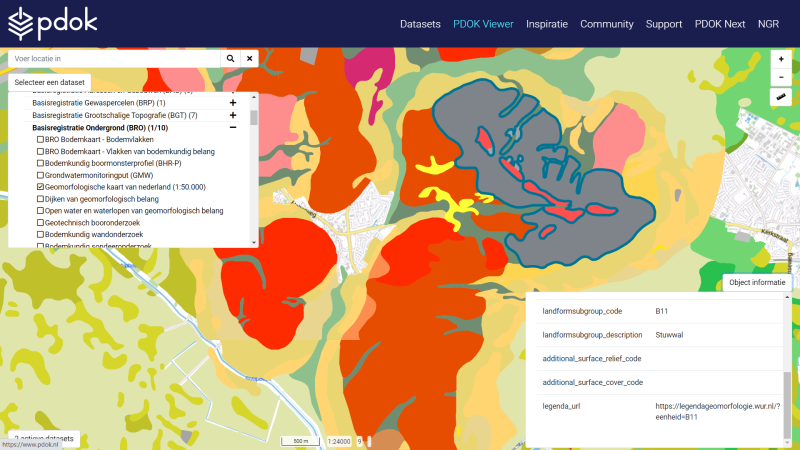The height and width of the screenshot is (450, 800).
Task: Click the PDOK logo
Action: (x=53, y=23)
